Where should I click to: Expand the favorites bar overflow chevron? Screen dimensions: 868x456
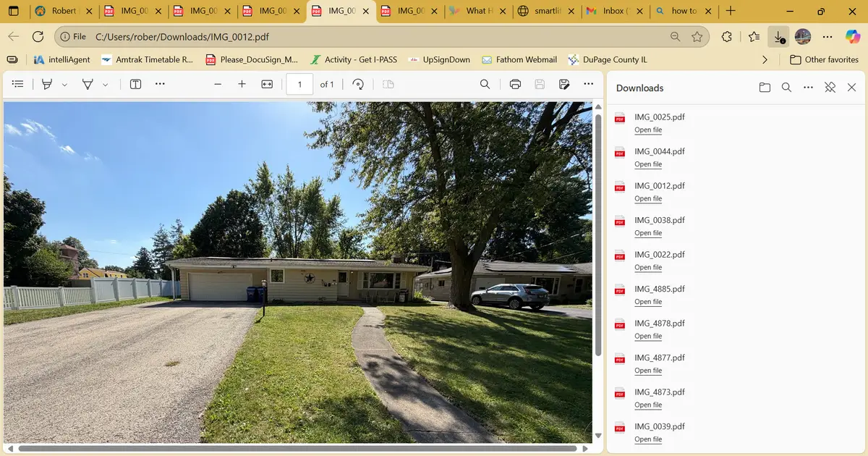coord(765,59)
